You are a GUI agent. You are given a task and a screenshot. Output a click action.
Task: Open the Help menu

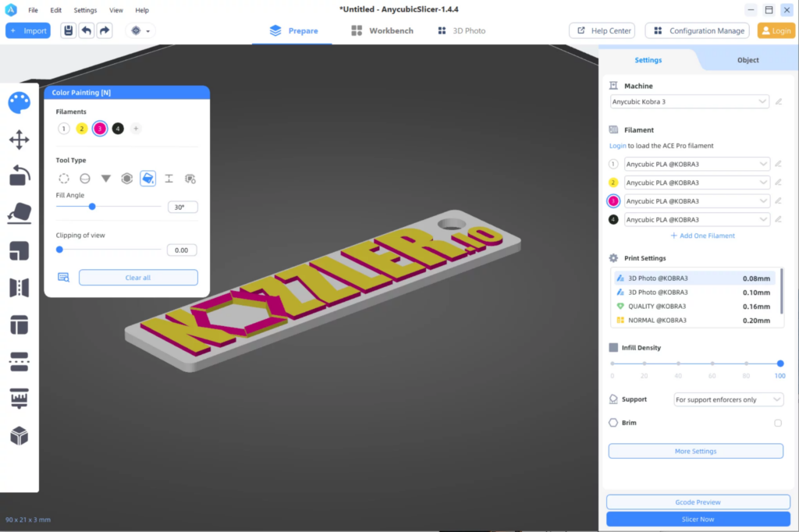(142, 10)
